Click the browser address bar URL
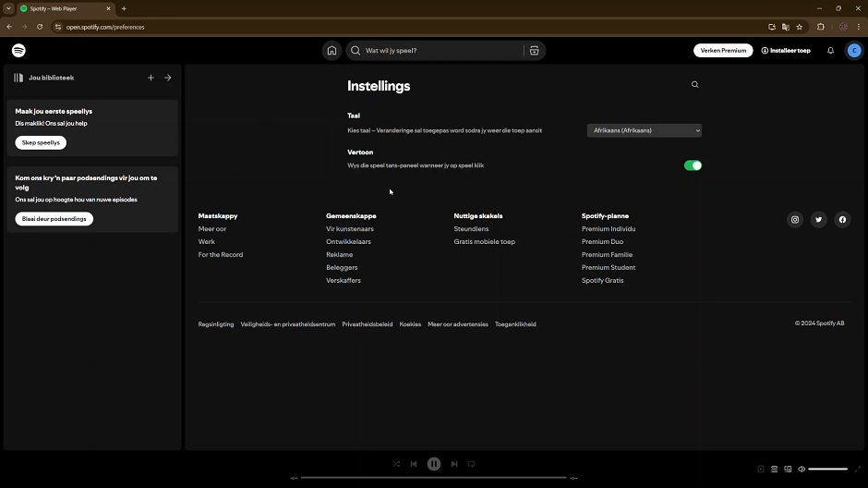The width and height of the screenshot is (868, 488). [105, 27]
